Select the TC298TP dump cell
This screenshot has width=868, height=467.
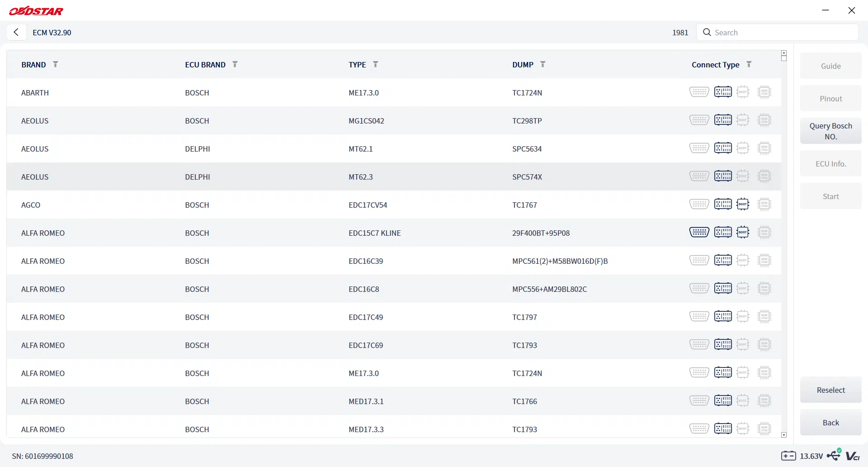(527, 120)
